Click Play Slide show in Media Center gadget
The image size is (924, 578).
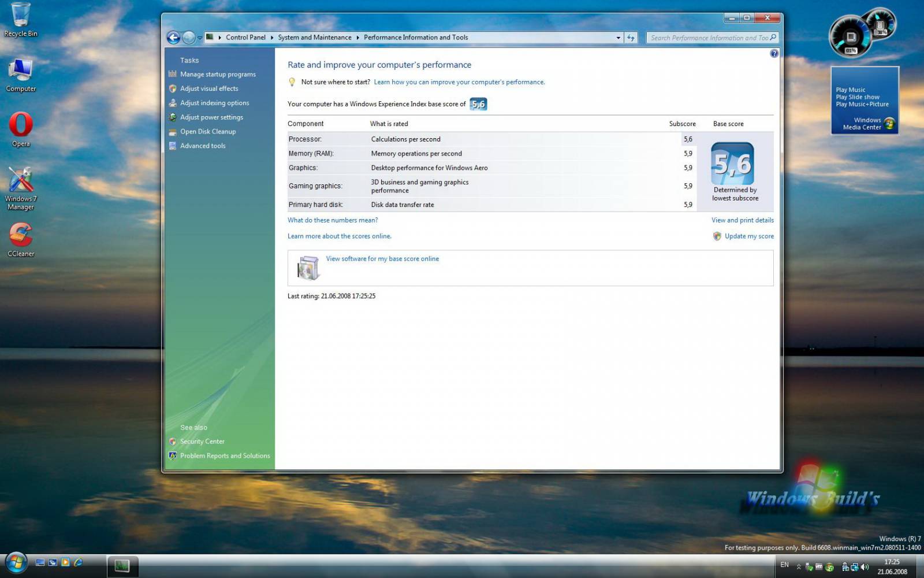pyautogui.click(x=858, y=97)
